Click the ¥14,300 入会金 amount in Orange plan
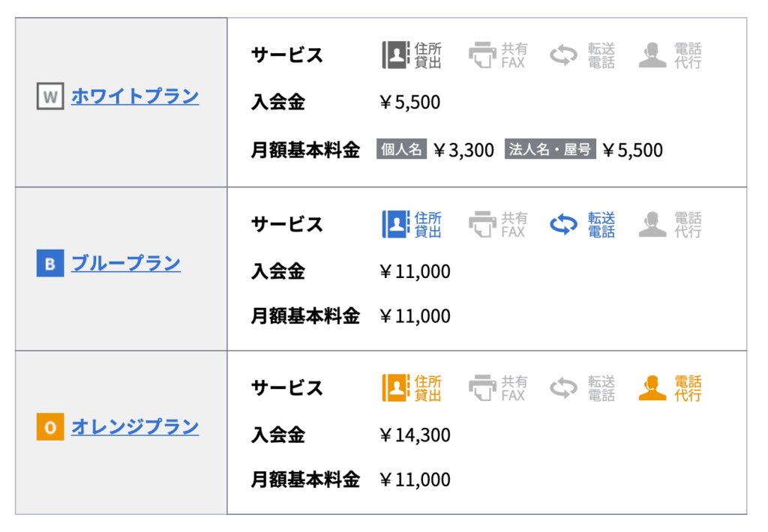Screen dimensions: 768x532 [x=415, y=435]
